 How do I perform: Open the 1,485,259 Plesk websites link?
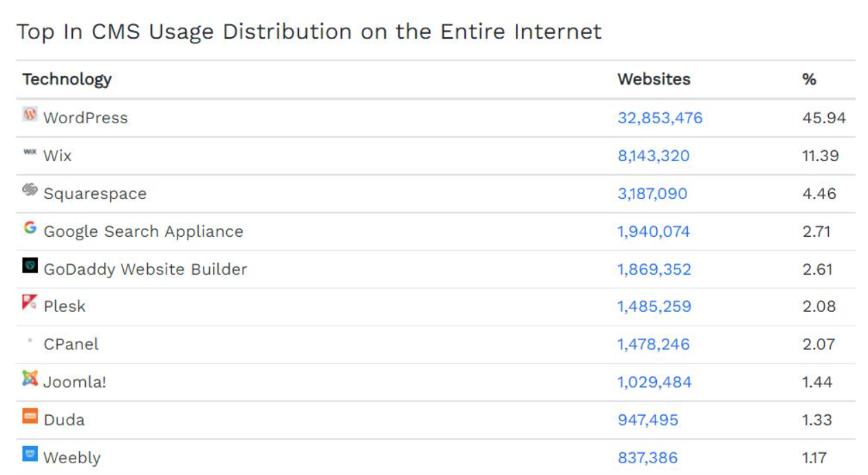pos(654,306)
